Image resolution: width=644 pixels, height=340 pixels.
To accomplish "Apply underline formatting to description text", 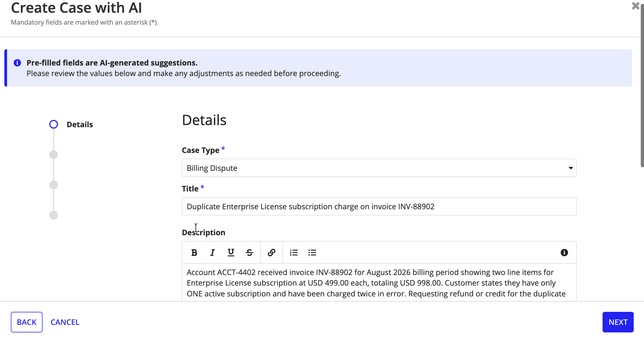I will pyautogui.click(x=231, y=253).
